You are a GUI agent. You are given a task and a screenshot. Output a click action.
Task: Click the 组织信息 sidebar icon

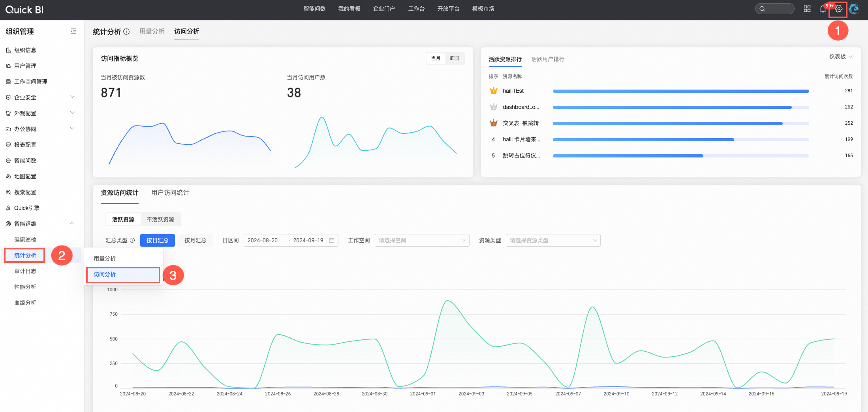pos(8,50)
